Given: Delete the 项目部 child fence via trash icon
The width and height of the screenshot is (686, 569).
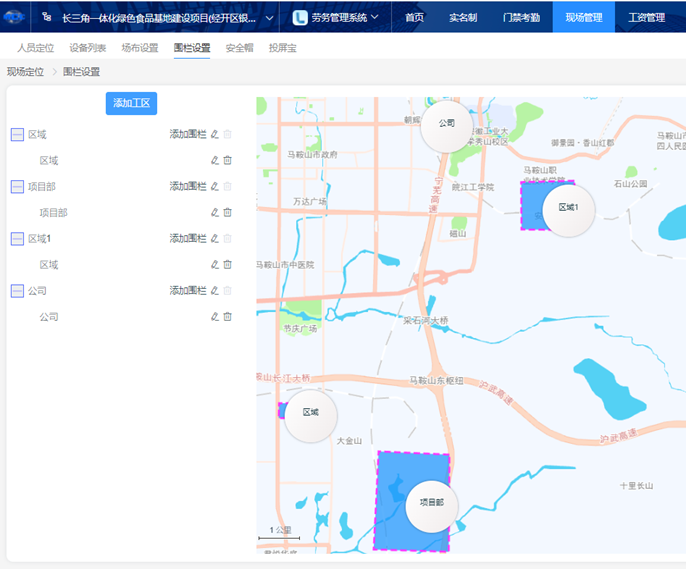Looking at the screenshot, I should [x=227, y=212].
